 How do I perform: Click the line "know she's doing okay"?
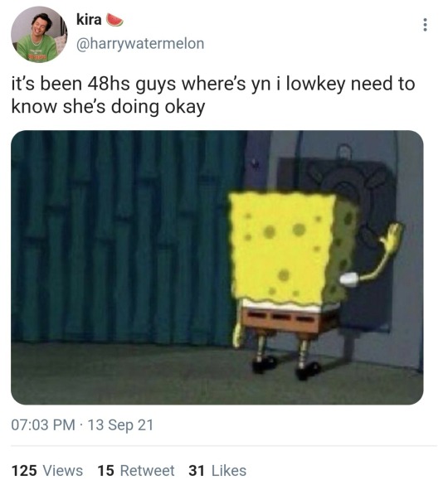[x=108, y=107]
